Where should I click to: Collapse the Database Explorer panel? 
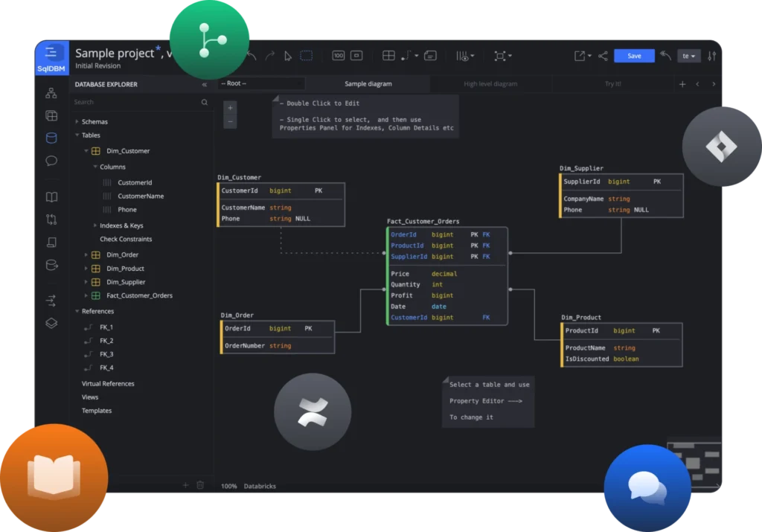[205, 85]
